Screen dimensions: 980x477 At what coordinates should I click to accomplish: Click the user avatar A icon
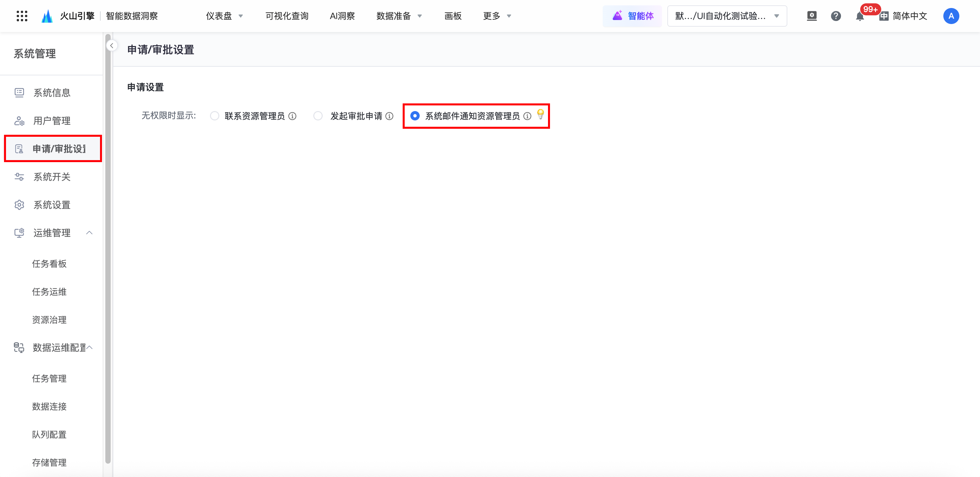tap(951, 16)
